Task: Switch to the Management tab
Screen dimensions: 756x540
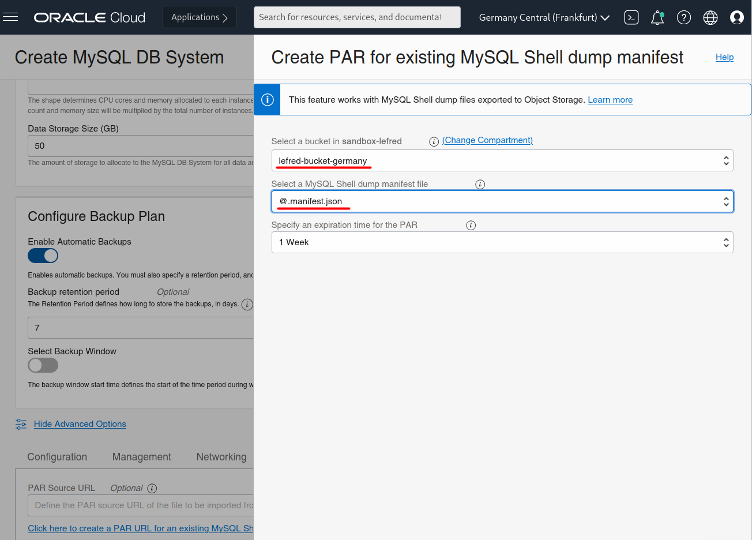Action: tap(142, 457)
